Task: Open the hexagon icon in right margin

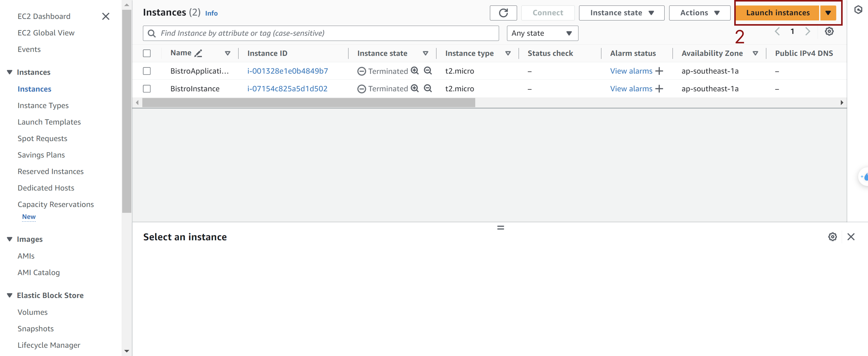Action: click(x=858, y=10)
